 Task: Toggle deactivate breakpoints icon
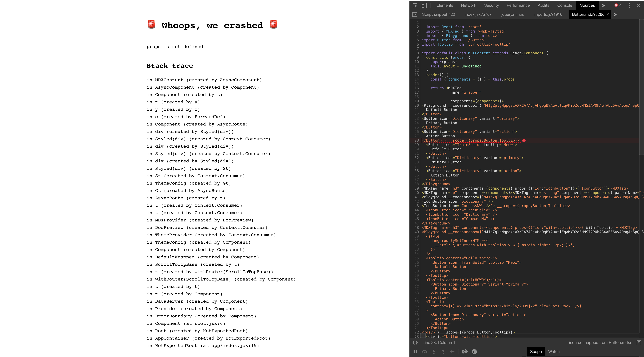[464, 352]
